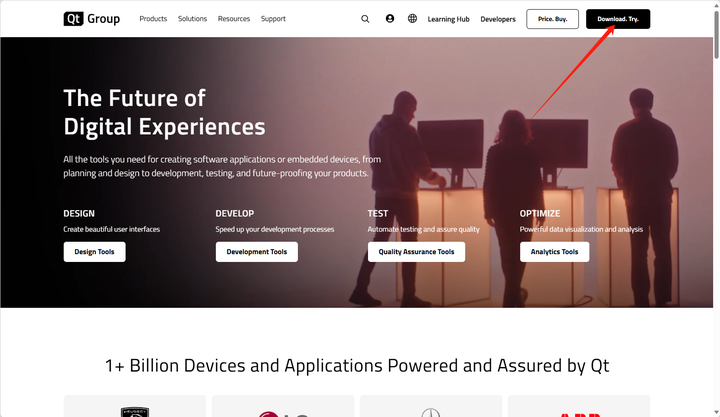Open the search magnifier icon

click(x=365, y=19)
